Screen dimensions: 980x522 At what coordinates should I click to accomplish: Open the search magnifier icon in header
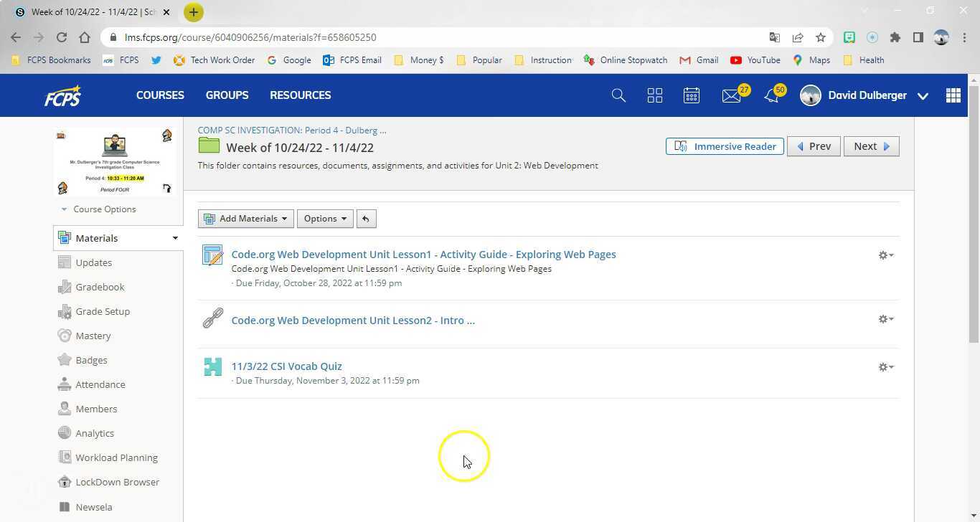point(618,95)
